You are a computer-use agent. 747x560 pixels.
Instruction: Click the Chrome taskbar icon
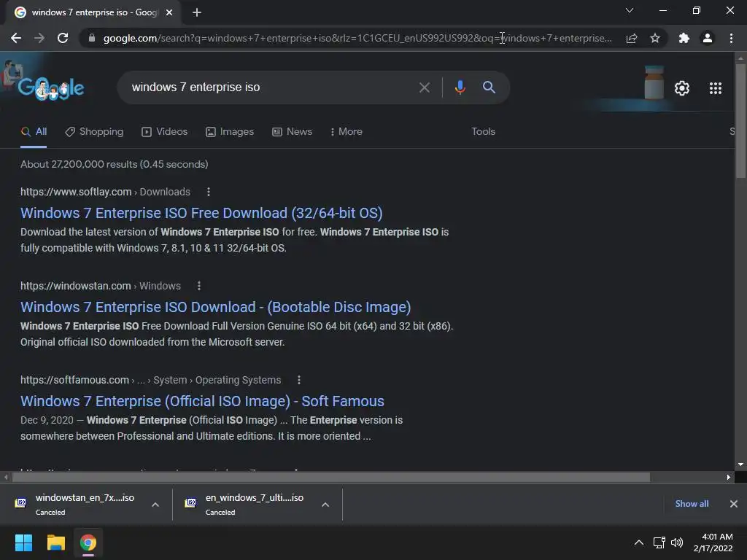pos(88,542)
